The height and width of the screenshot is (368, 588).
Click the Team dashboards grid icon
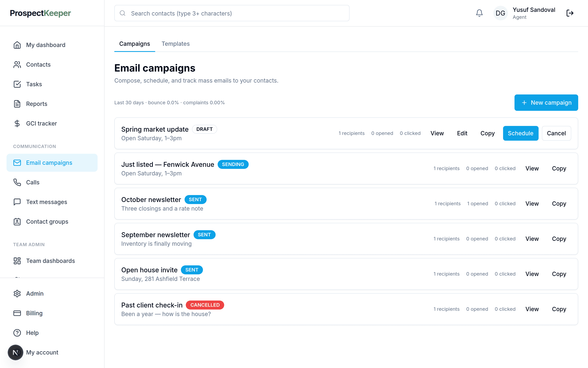[x=17, y=261]
